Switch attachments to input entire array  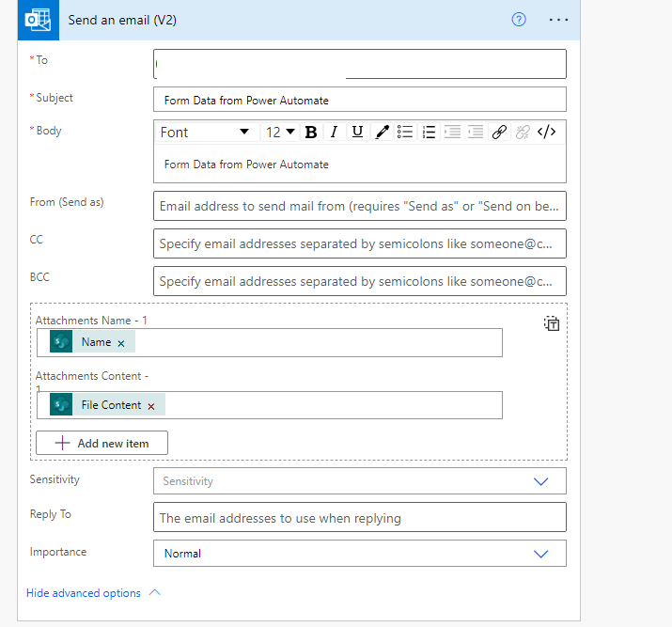pyautogui.click(x=552, y=323)
